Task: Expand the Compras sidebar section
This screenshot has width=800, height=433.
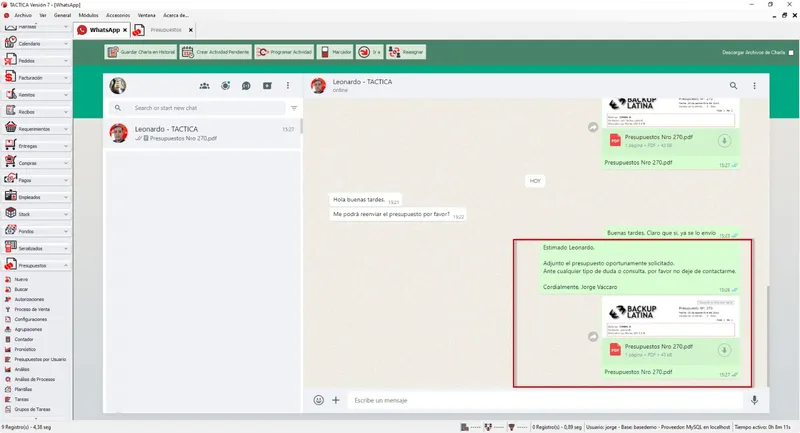Action: 36,163
